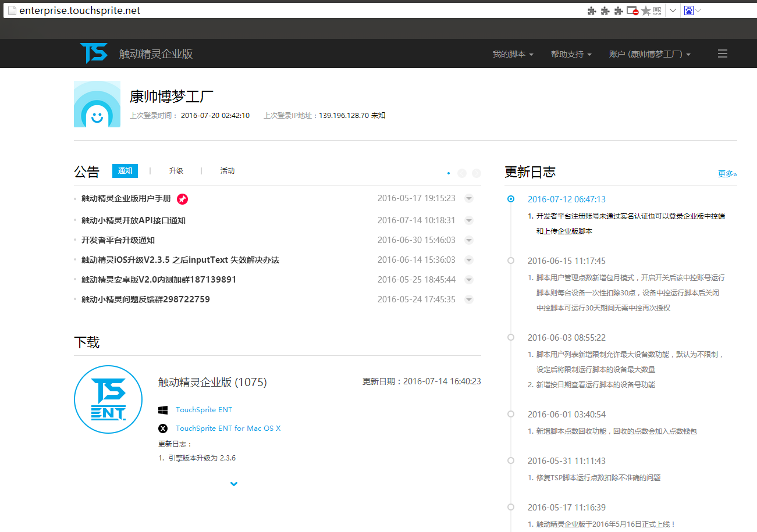Click the 康帅博梦工厂 account name heading
The image size is (757, 532).
tap(172, 96)
